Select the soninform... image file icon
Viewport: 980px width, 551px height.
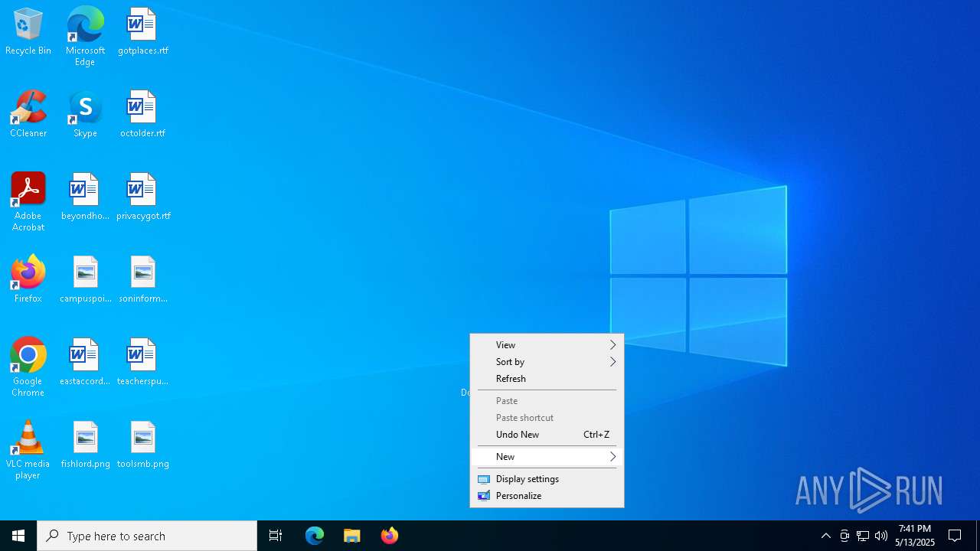[142, 280]
